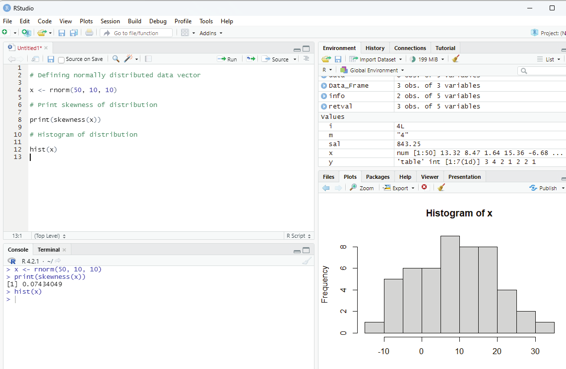Switch to the Terminal tab

click(49, 250)
